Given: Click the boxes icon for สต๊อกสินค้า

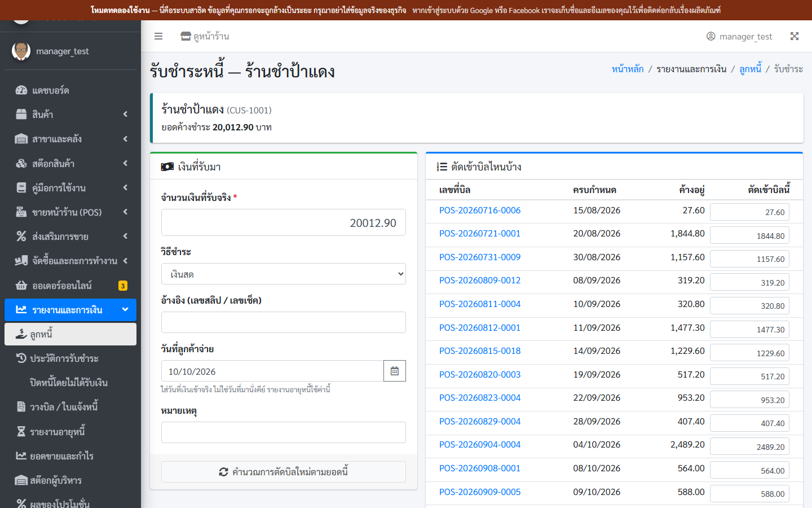Looking at the screenshot, I should click(21, 164).
